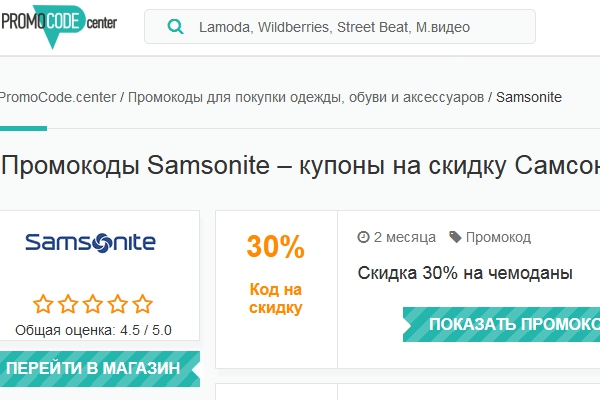This screenshot has height=400, width=600.
Task: Select the Samsonite breadcrumb item
Action: point(528,97)
